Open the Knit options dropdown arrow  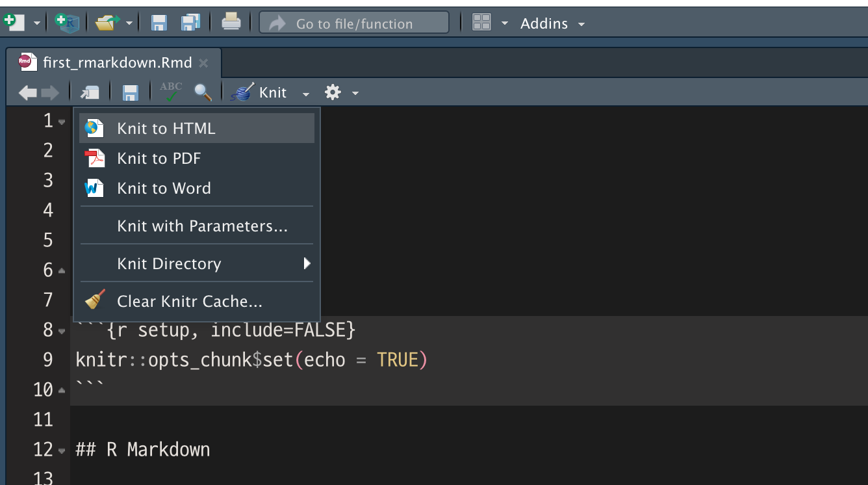tap(305, 94)
